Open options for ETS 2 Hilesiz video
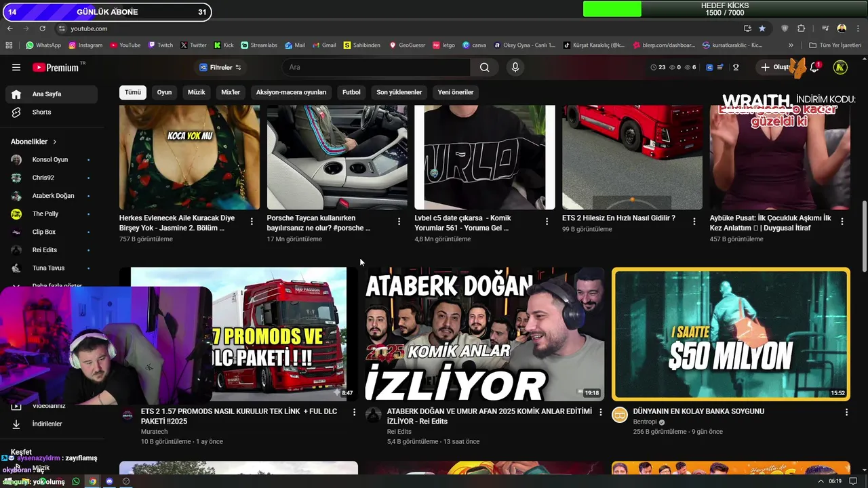 coord(694,222)
